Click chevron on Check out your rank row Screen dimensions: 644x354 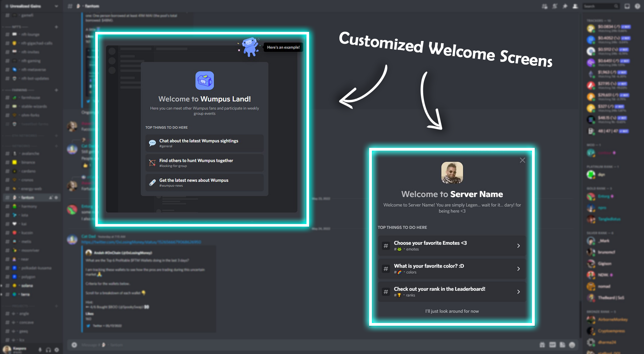click(x=518, y=292)
